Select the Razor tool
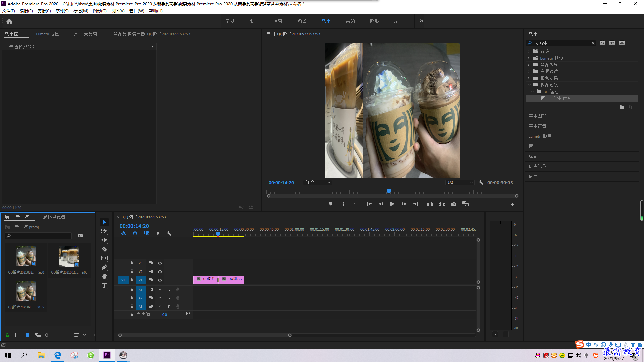The width and height of the screenshot is (644, 362). click(104, 249)
